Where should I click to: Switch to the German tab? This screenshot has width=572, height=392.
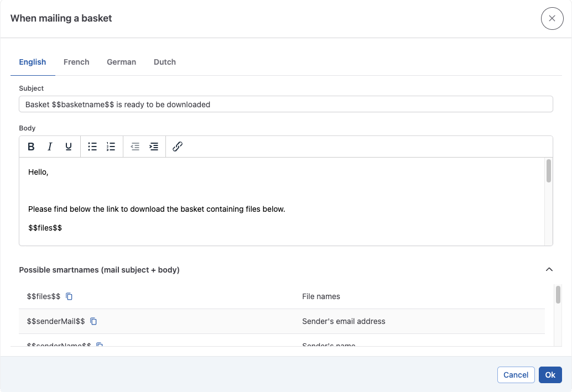121,62
